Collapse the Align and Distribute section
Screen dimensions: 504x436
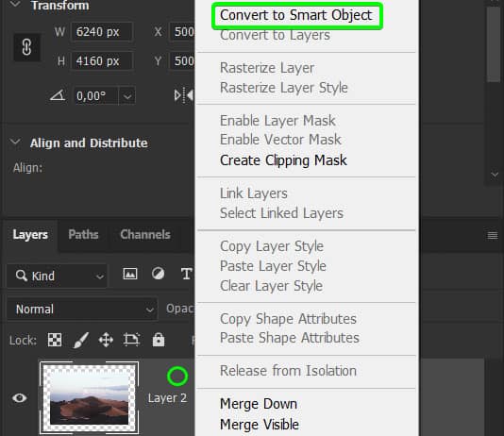15,142
